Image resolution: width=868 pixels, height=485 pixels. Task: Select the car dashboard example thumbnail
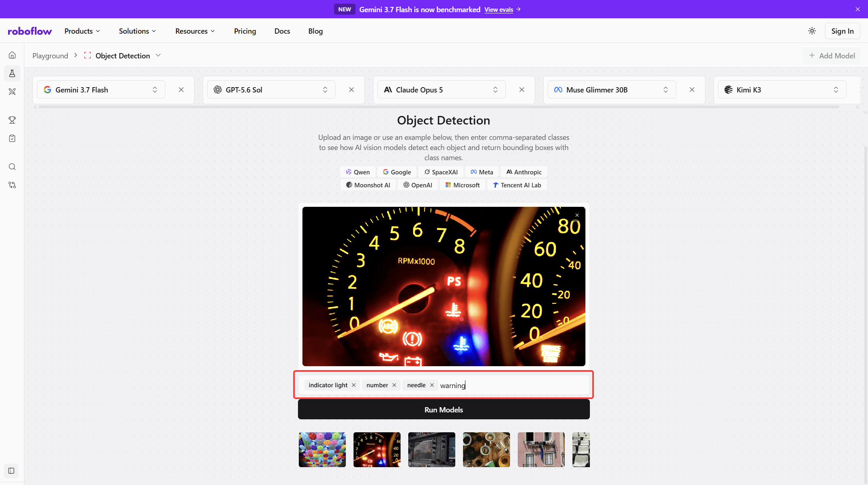(x=377, y=450)
